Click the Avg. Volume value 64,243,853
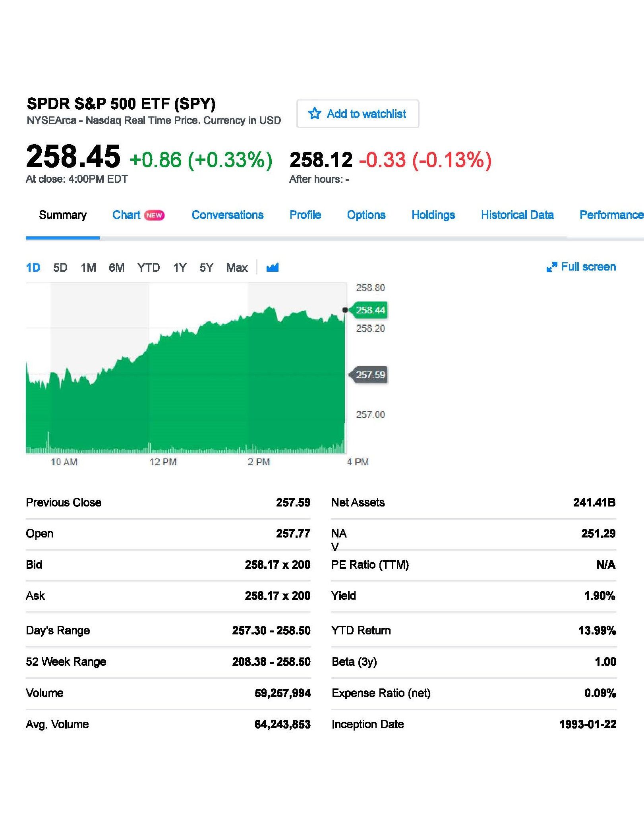The width and height of the screenshot is (644, 839). [282, 724]
